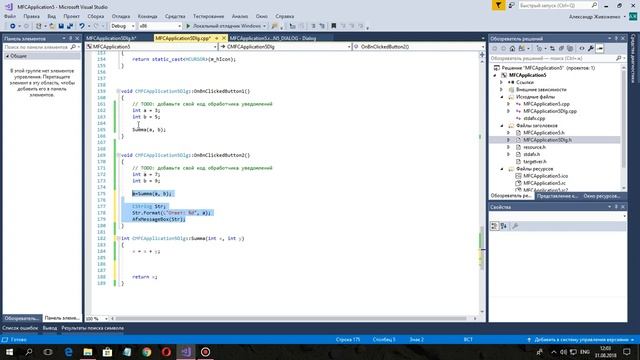The width and height of the screenshot is (640, 360).
Task: Click the preview selected items icon in Solution Explorer toolbar
Action: pos(600,49)
